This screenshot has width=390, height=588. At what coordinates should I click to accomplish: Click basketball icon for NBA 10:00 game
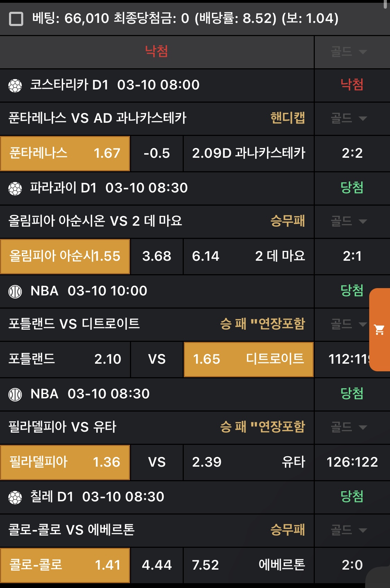pyautogui.click(x=15, y=292)
